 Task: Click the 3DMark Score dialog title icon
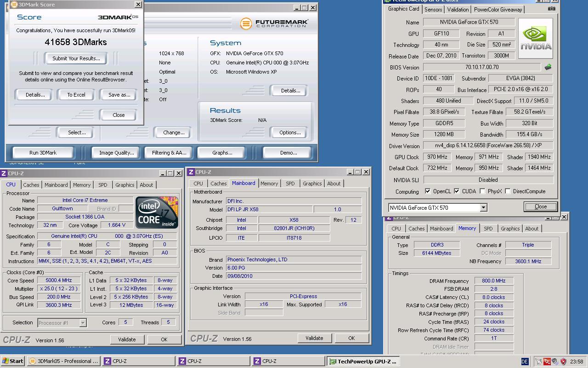tap(14, 5)
